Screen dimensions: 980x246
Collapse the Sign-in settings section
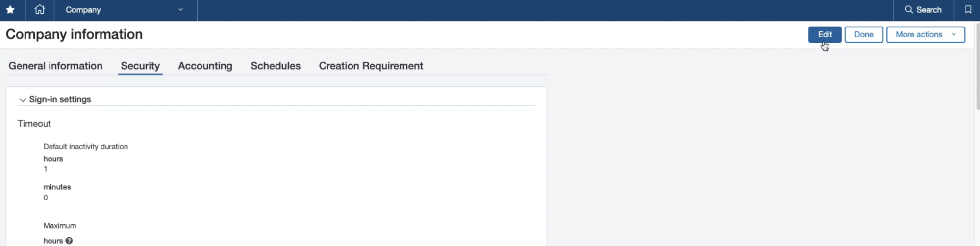click(23, 100)
